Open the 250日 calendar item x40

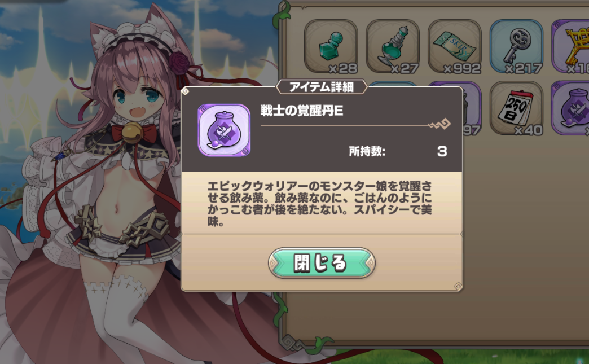click(516, 108)
